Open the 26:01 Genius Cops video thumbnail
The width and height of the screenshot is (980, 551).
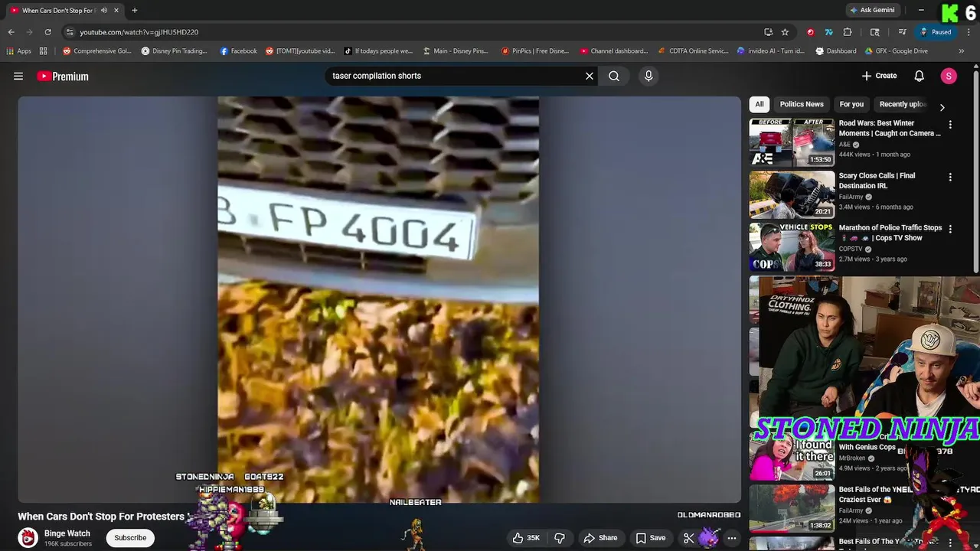coord(792,457)
